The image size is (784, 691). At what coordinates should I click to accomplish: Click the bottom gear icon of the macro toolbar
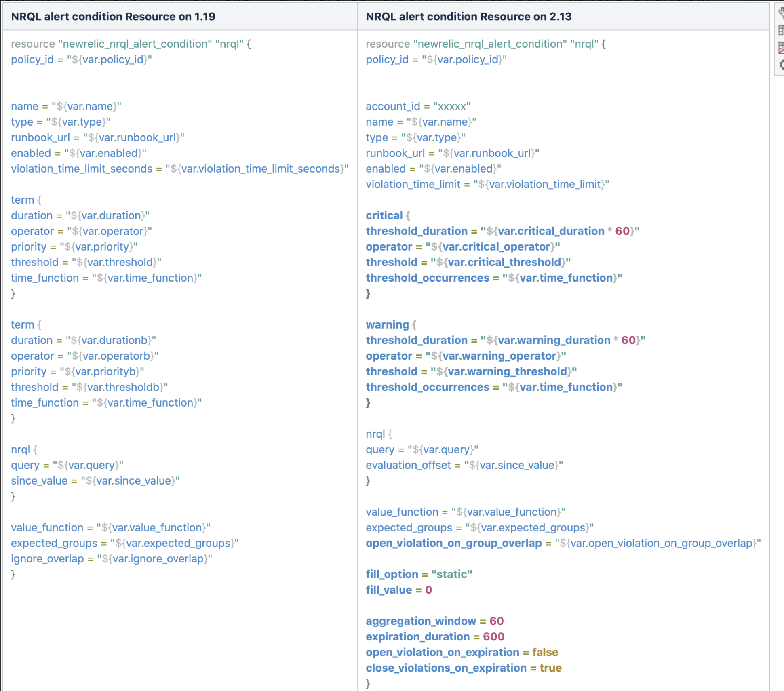click(781, 63)
